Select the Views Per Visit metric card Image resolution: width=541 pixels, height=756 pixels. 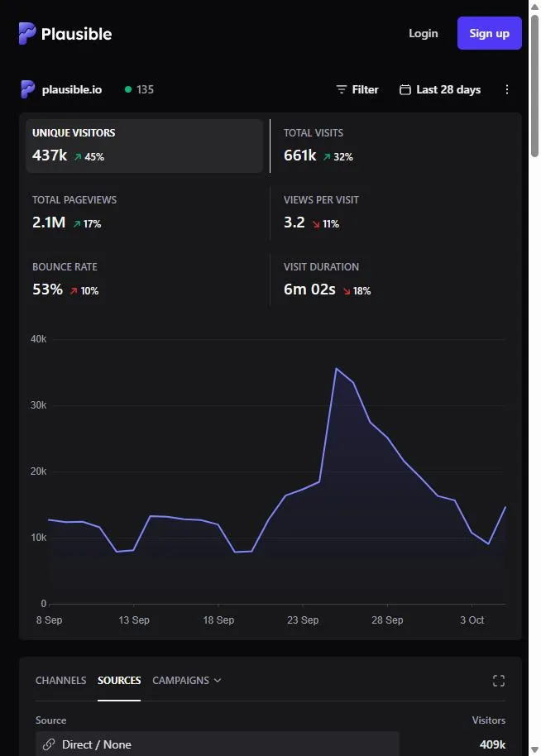click(395, 213)
